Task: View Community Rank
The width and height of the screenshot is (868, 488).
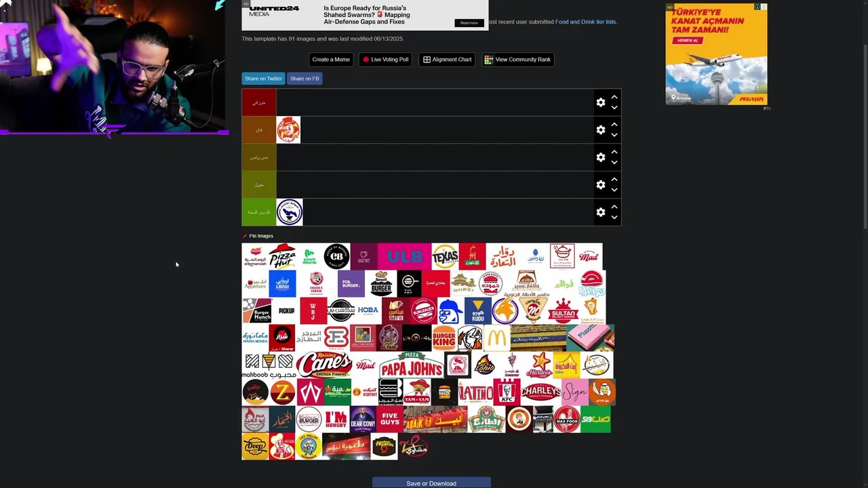Action: point(517,60)
